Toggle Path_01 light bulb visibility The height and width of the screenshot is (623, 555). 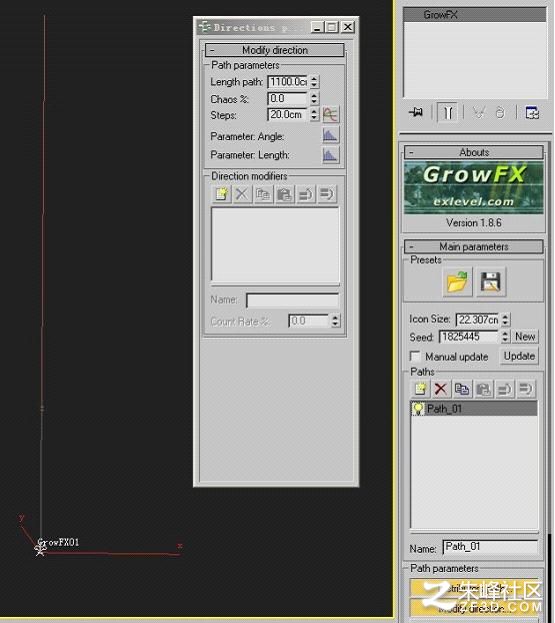(418, 409)
